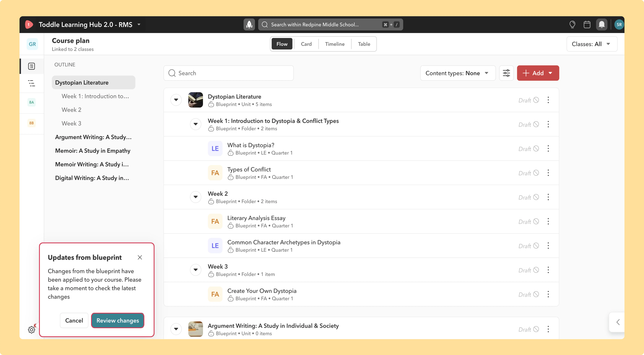
Task: Open the Classes: All dropdown
Action: 592,44
